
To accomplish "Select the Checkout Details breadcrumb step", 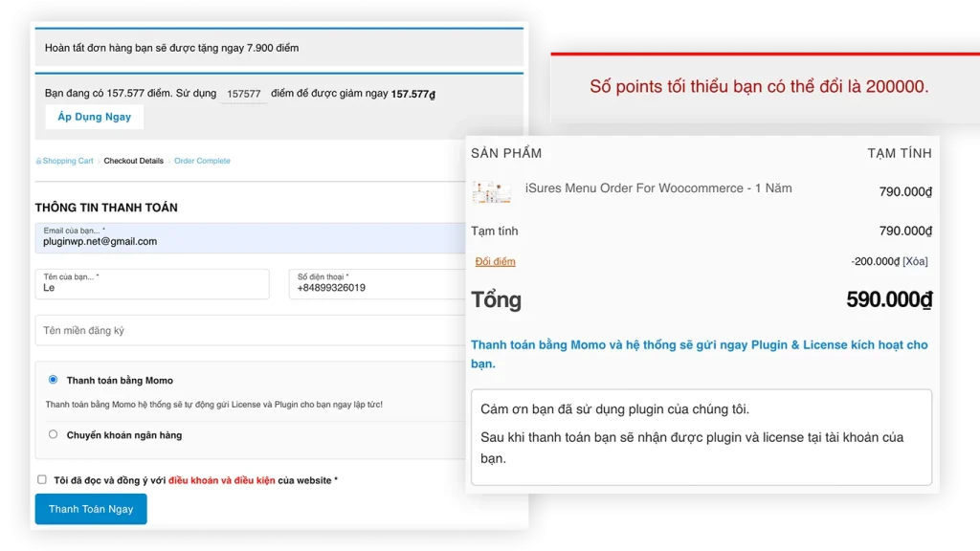I will pyautogui.click(x=133, y=161).
